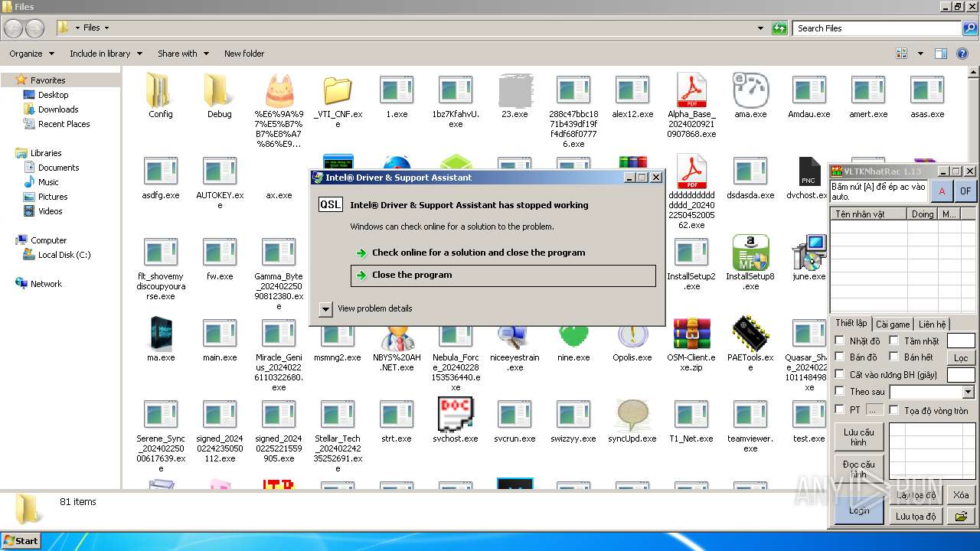Click the Search Files input field
Screen dimensions: 980x551
pyautogui.click(x=877, y=28)
